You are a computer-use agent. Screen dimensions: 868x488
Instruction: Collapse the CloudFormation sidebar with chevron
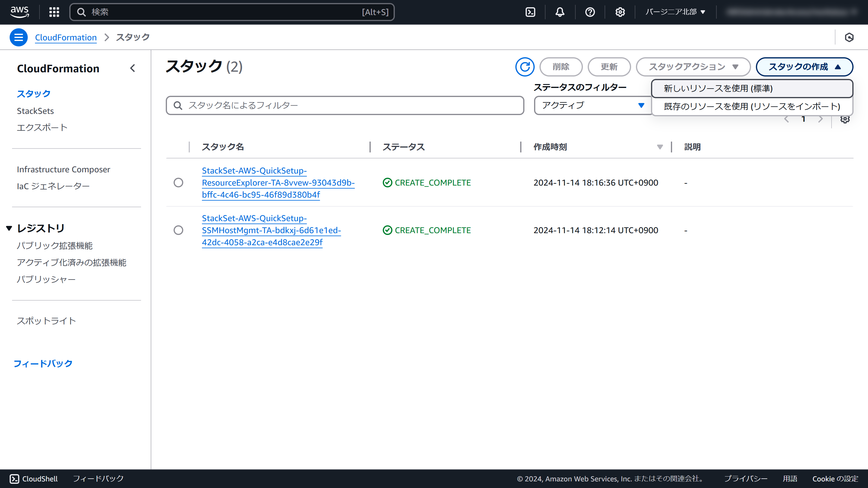pyautogui.click(x=133, y=68)
